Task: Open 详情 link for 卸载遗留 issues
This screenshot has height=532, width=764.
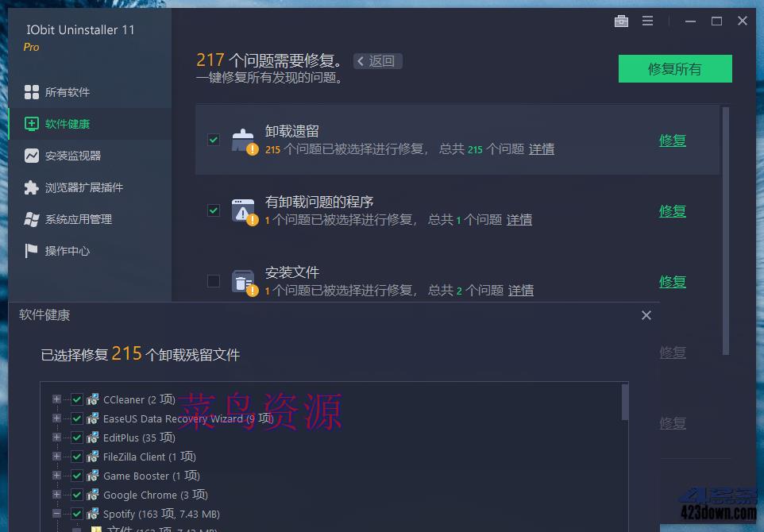Action: tap(542, 149)
